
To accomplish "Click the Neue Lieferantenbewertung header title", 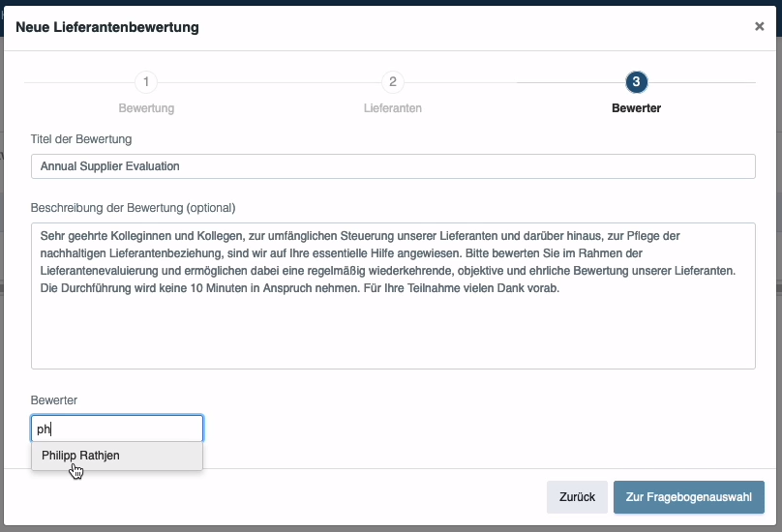I will coord(107,27).
